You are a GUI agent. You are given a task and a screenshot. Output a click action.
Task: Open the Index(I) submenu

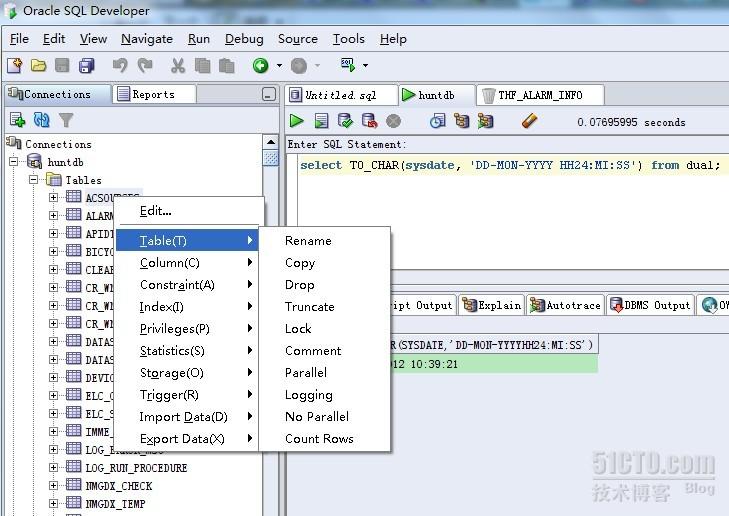tap(187, 307)
